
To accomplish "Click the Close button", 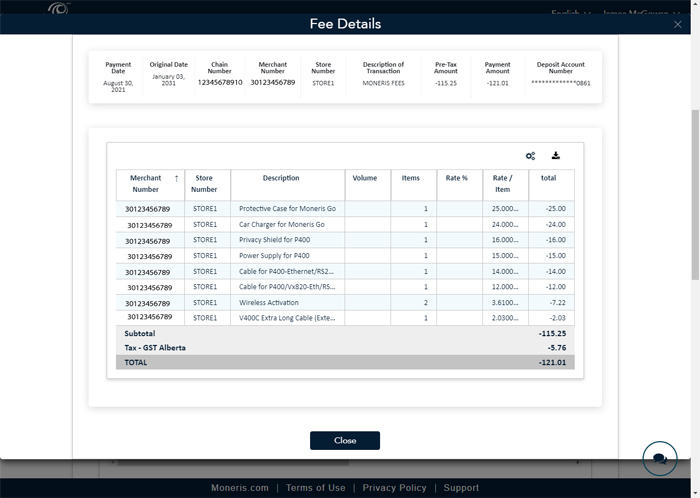I will [x=345, y=440].
